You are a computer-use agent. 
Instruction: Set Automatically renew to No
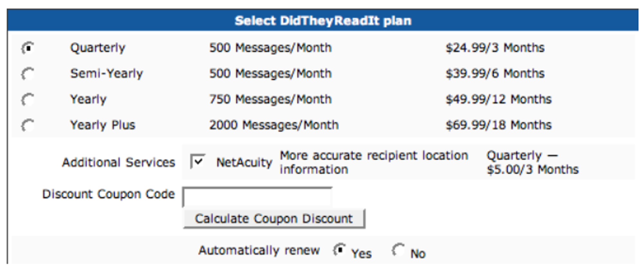(398, 250)
